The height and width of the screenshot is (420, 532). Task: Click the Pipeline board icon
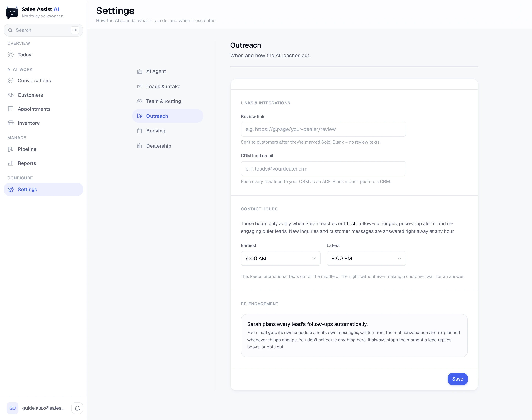click(11, 149)
